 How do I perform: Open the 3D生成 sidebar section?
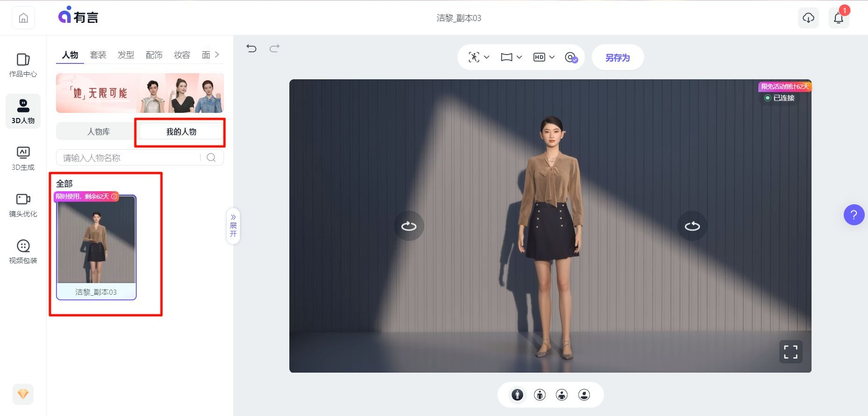[x=23, y=158]
